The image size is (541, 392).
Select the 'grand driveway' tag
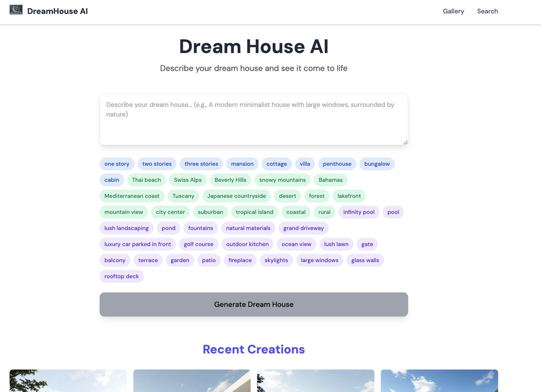coord(304,228)
